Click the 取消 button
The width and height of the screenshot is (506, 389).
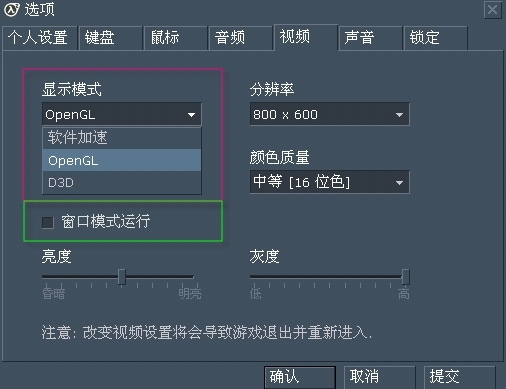tap(380, 377)
